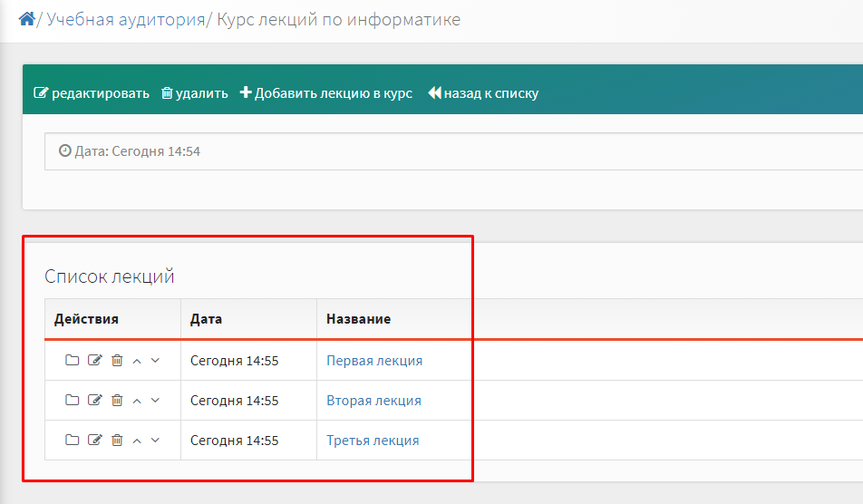The width and height of the screenshot is (863, 504).
Task: Open folder icon for Первая лекция
Action: (x=73, y=361)
